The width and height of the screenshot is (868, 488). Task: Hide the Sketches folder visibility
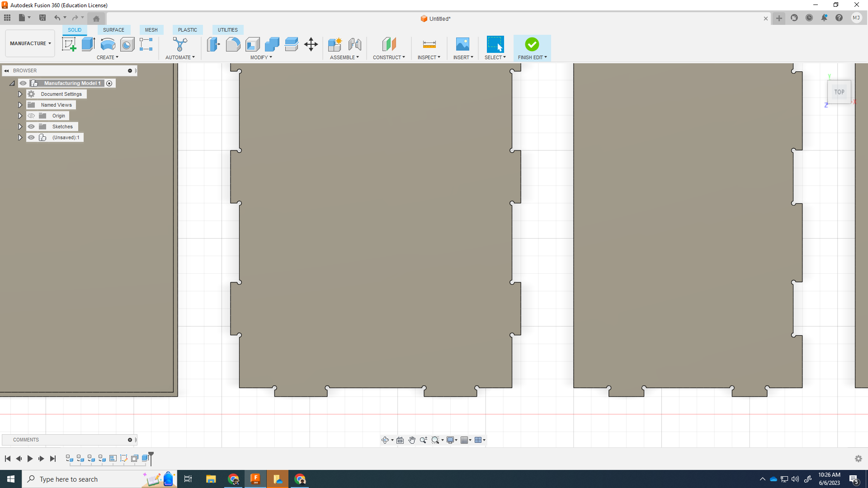pos(31,127)
